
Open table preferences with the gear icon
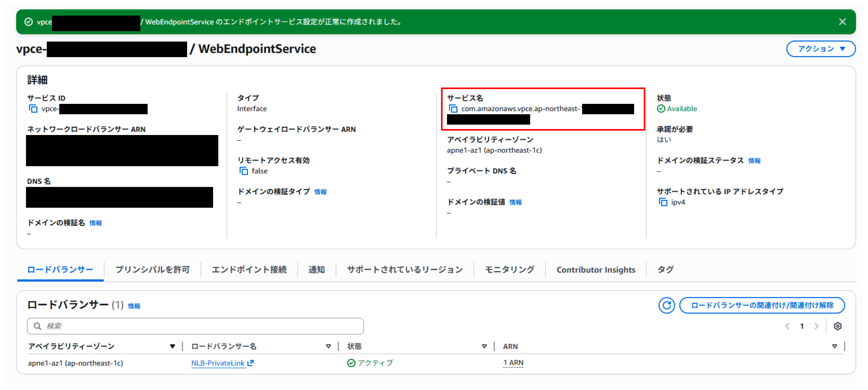(x=838, y=326)
